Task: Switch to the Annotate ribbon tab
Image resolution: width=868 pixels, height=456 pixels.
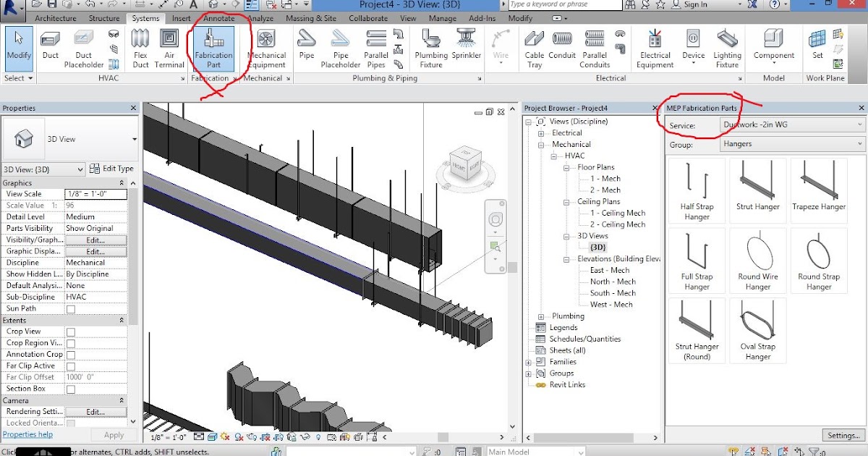Action: [218, 18]
